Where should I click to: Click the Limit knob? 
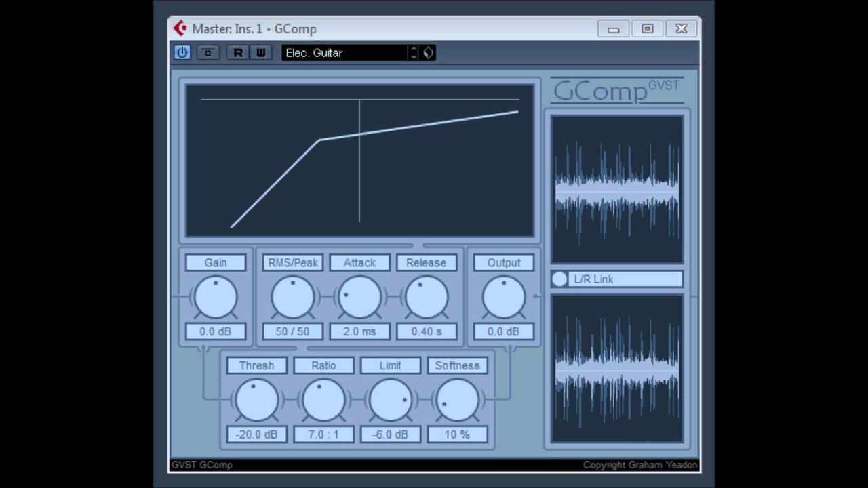pyautogui.click(x=391, y=400)
